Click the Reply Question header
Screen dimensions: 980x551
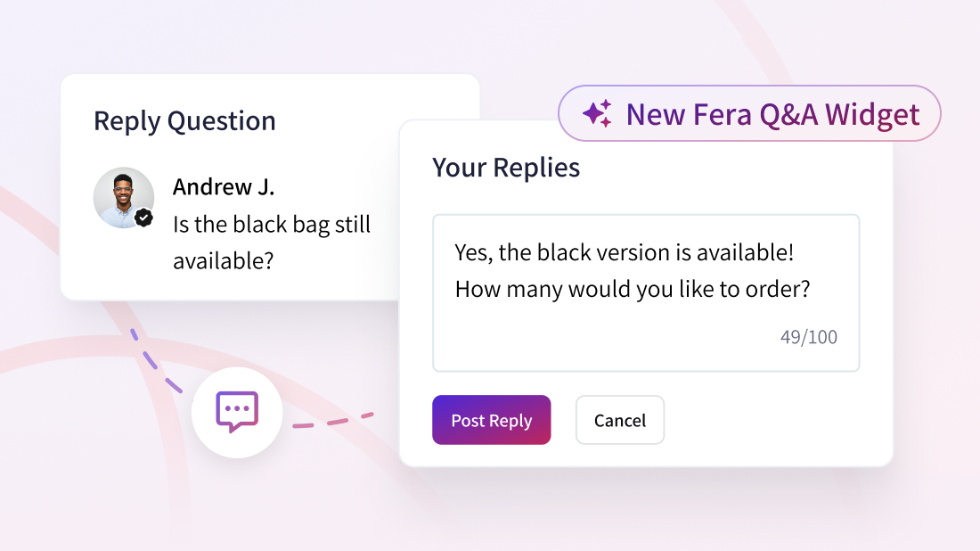pos(184,120)
